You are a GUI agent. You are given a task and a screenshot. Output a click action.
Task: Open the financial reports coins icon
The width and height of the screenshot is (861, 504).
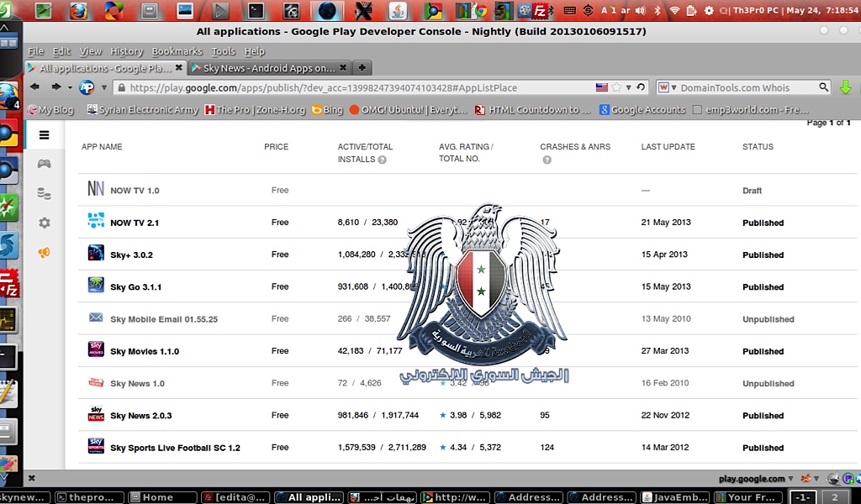coord(44,193)
